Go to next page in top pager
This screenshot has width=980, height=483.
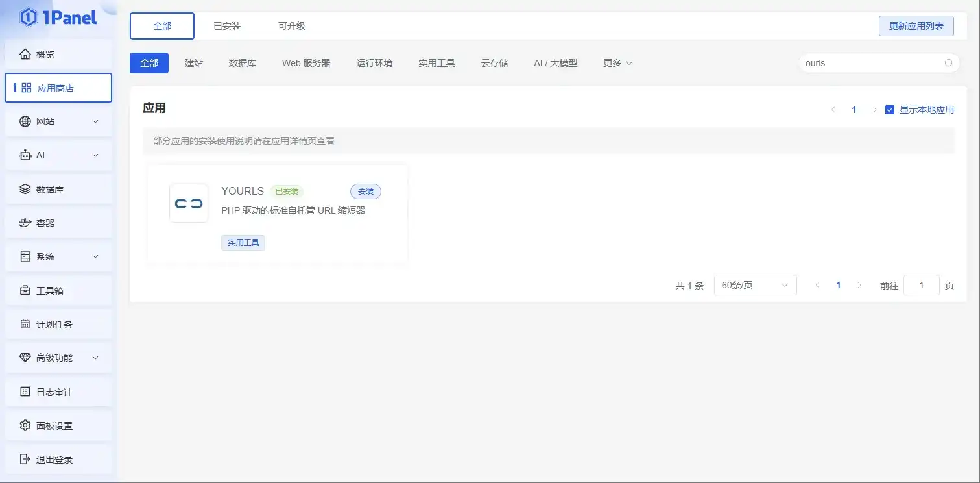click(x=874, y=110)
